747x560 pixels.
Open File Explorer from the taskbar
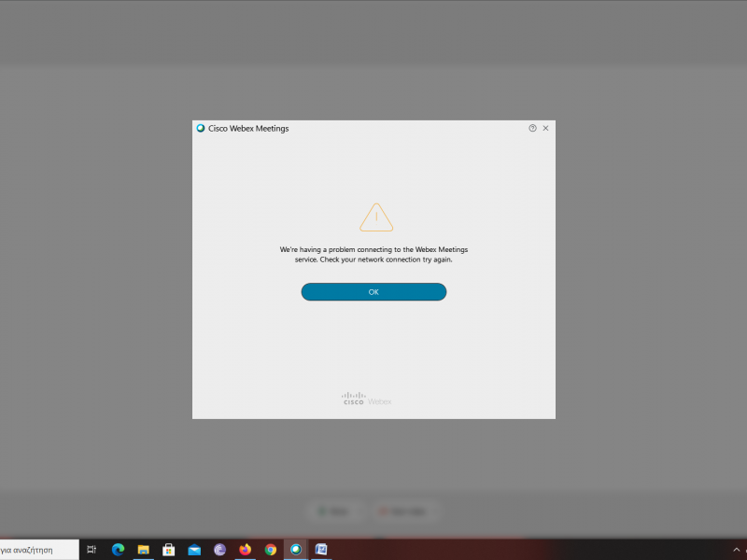pos(143,549)
